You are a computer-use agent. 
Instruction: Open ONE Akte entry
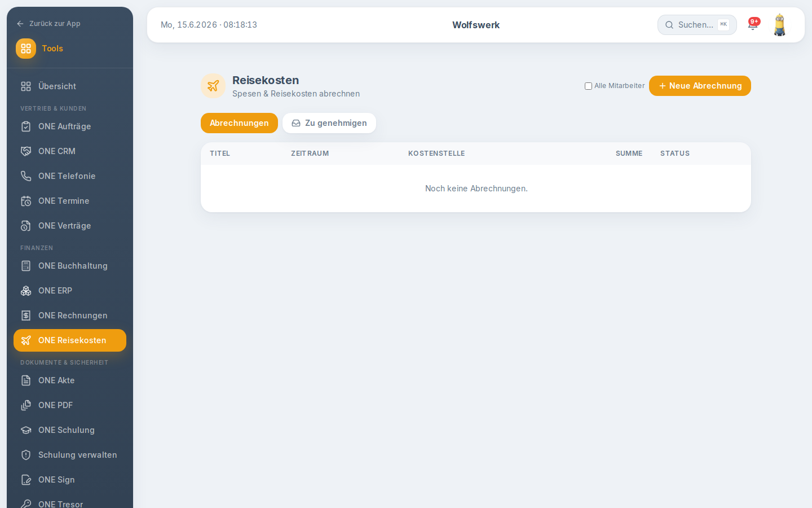(70, 380)
